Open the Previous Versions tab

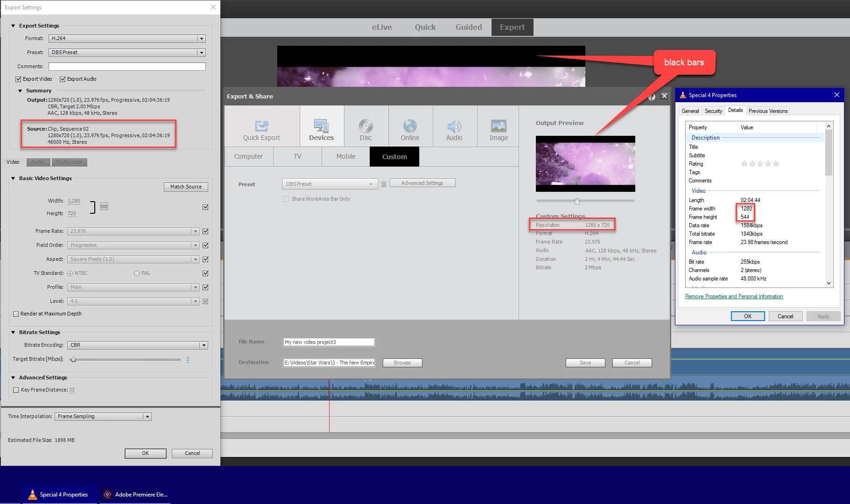coord(768,111)
